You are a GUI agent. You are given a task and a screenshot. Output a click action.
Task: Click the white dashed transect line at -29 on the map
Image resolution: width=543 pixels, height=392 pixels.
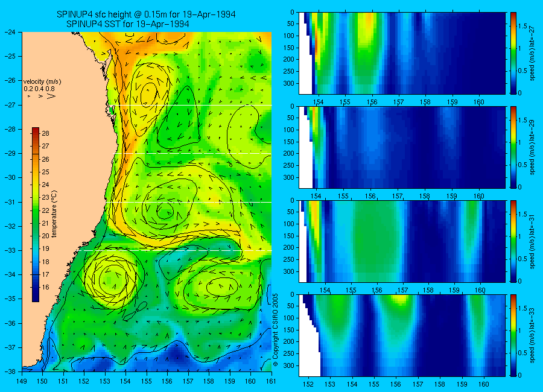click(x=194, y=153)
